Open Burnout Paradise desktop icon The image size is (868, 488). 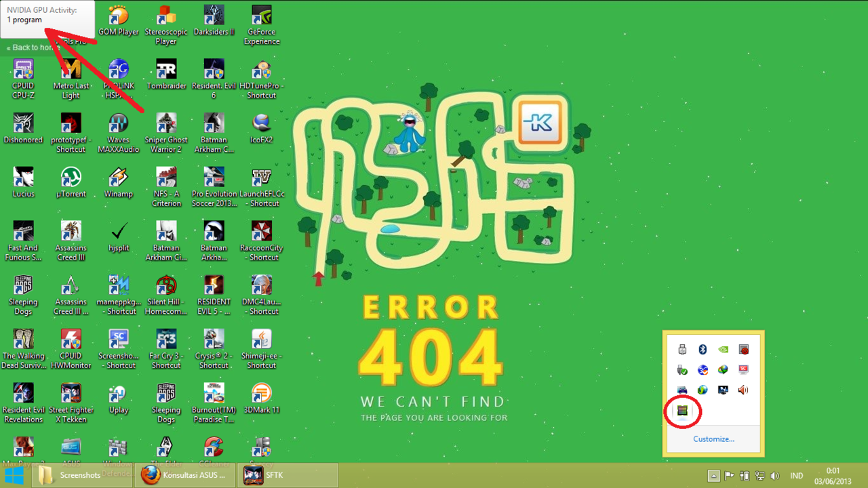click(x=214, y=403)
